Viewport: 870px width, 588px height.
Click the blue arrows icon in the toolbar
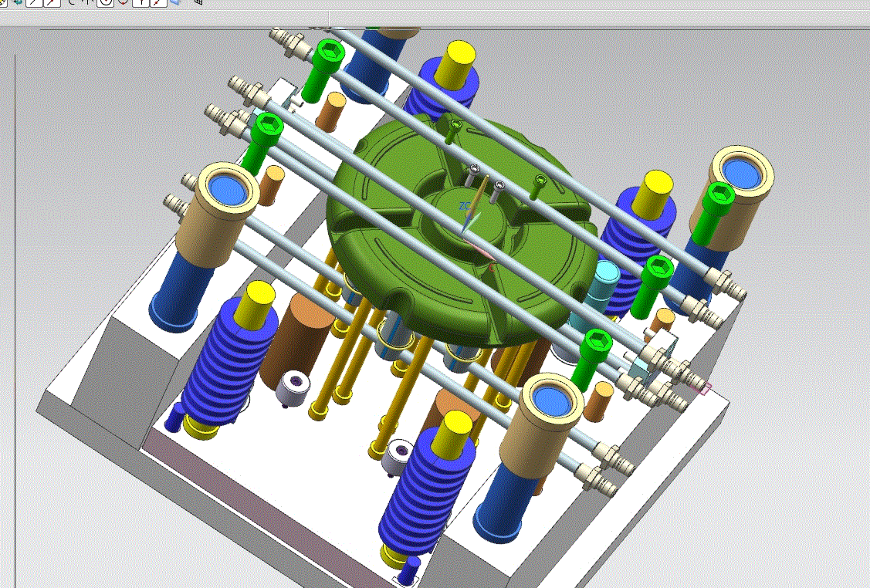pos(18,2)
